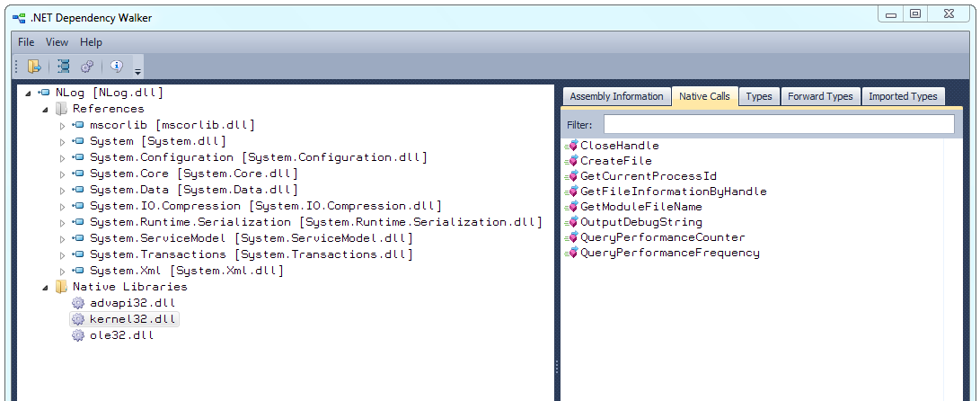Click the .NET Dependency Walker title bar icon
Screen dimensions: 980x401
[19, 18]
